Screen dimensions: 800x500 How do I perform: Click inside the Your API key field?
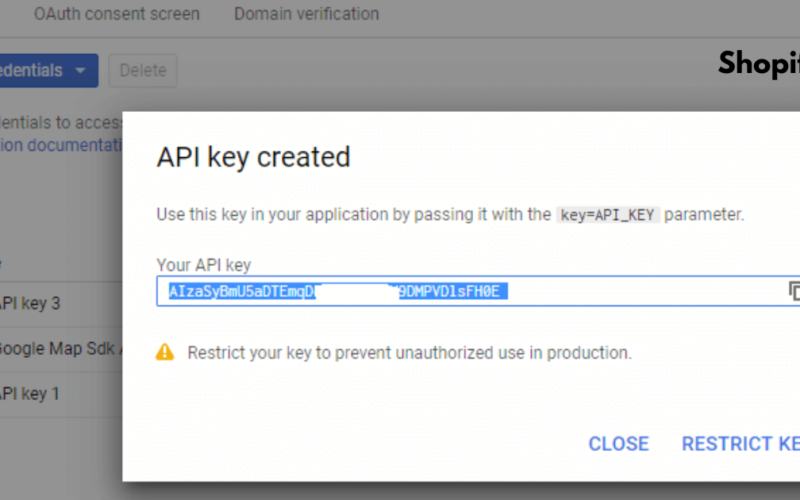coord(478,291)
